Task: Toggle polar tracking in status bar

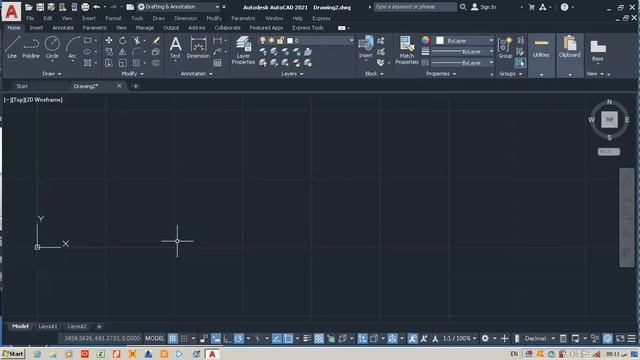Action: 239,338
